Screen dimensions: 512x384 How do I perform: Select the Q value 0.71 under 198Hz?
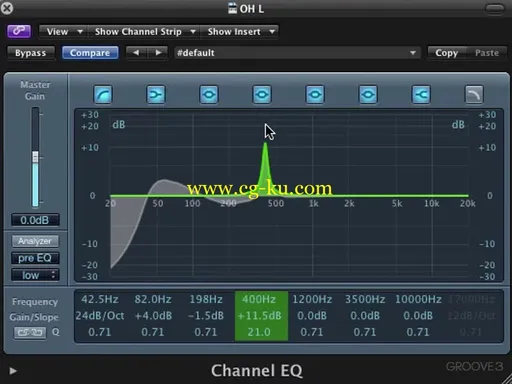(x=206, y=332)
